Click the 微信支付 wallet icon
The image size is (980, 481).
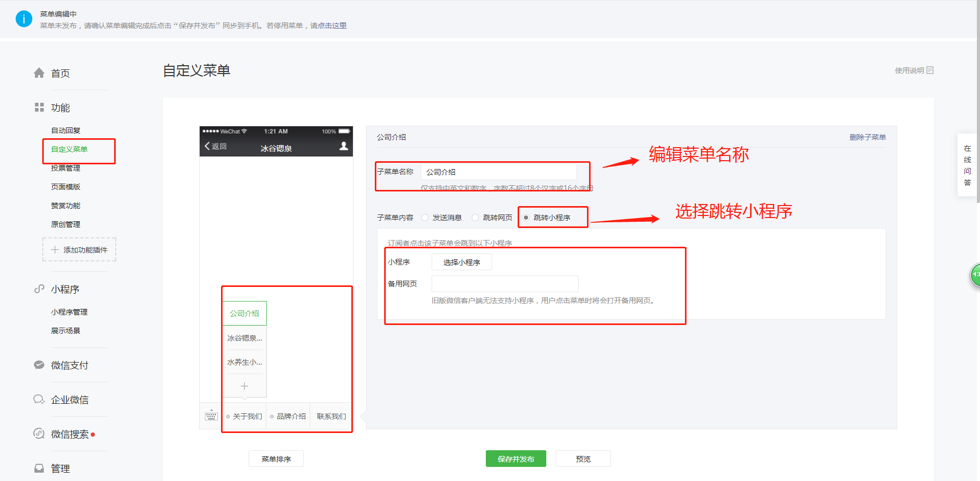[39, 365]
